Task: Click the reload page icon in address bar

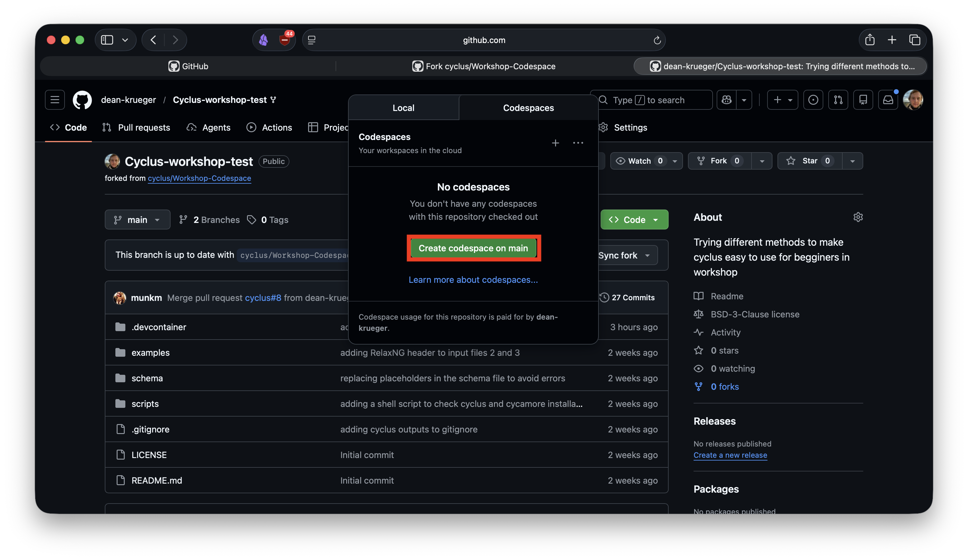Action: (657, 40)
